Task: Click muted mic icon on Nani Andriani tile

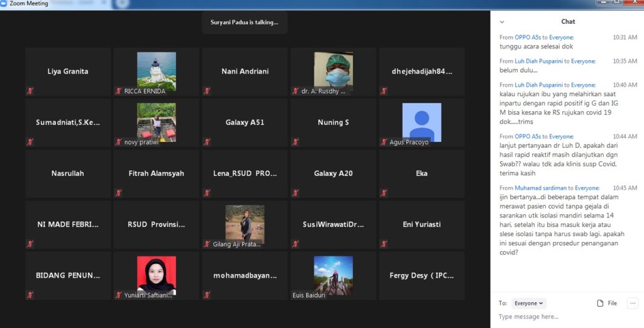Action: coord(207,91)
